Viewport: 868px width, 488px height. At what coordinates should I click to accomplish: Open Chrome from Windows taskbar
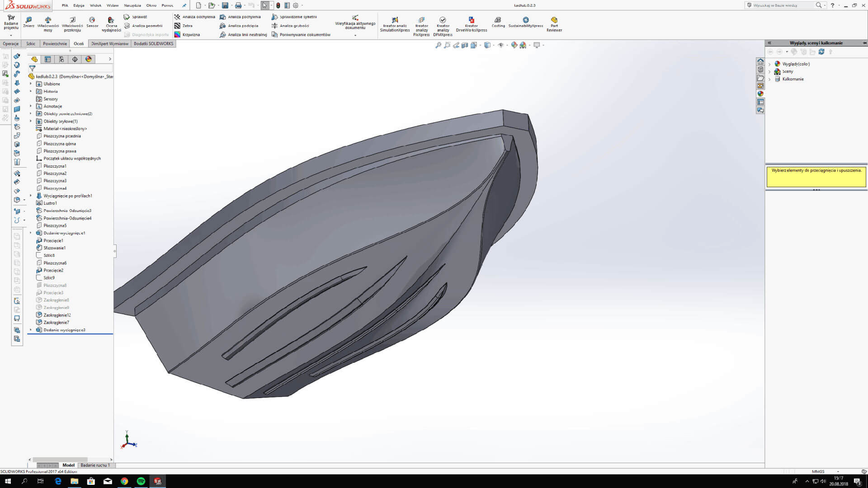tap(124, 481)
